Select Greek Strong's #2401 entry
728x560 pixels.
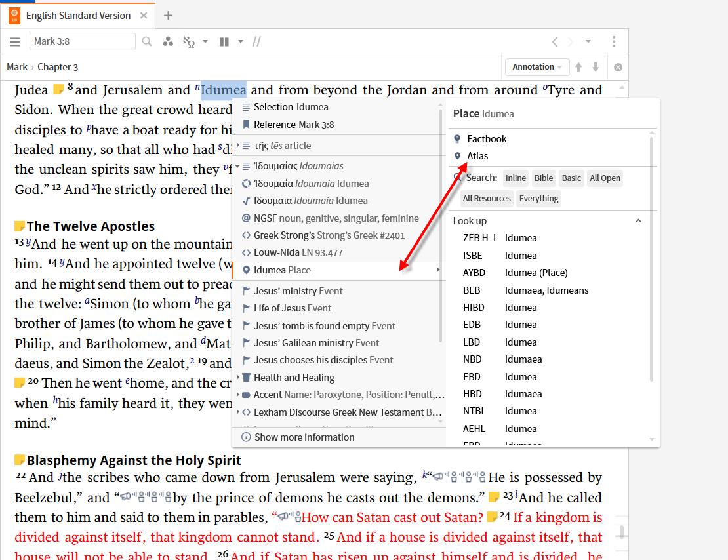coord(329,235)
